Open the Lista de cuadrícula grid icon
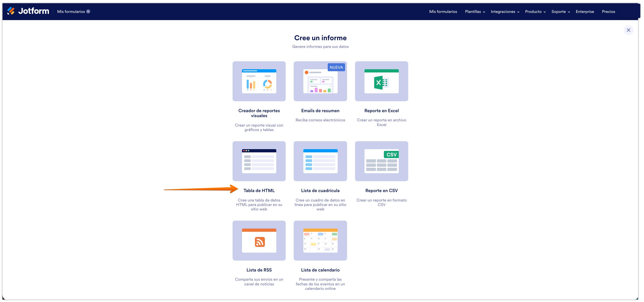Screen dimensions: 644x302 click(320, 161)
